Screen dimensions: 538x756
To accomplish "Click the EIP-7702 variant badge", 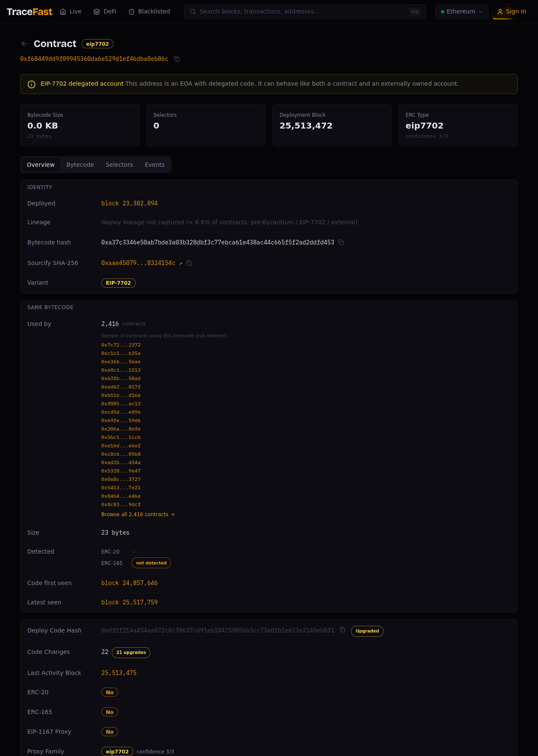I will tap(119, 283).
